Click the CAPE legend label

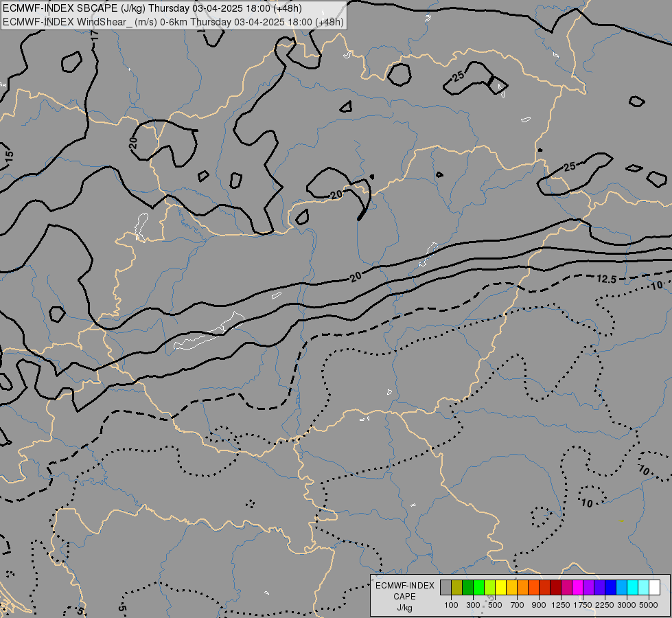point(404,597)
